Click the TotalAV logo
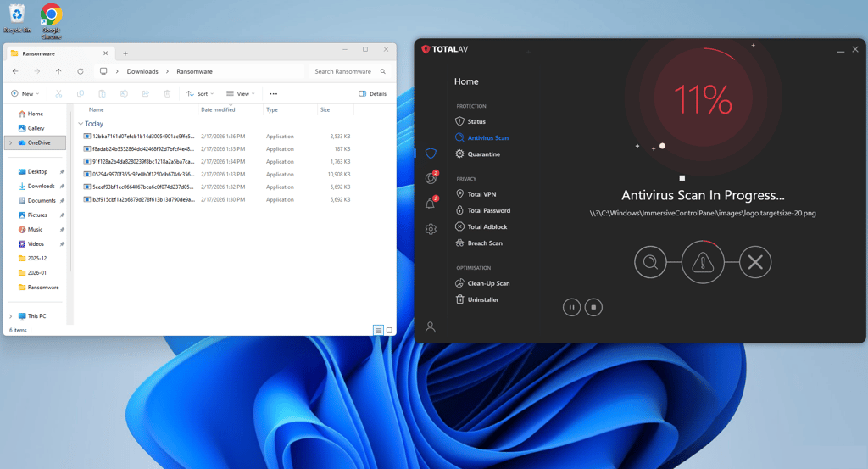Viewport: 868px width, 469px height. click(x=444, y=49)
